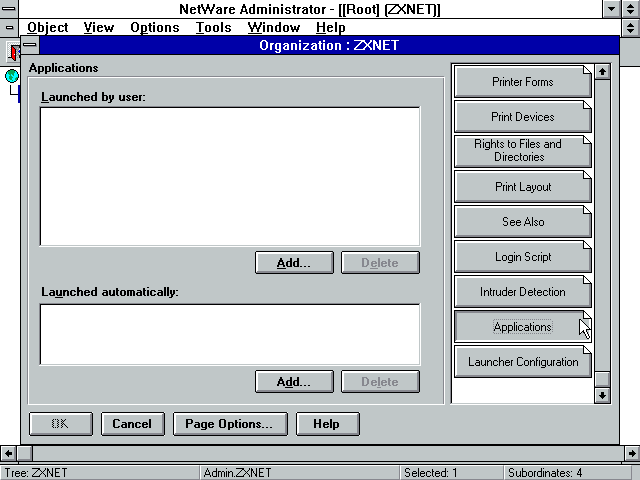The height and width of the screenshot is (480, 640).
Task: Click the Selected: 1 status text
Action: point(431,473)
